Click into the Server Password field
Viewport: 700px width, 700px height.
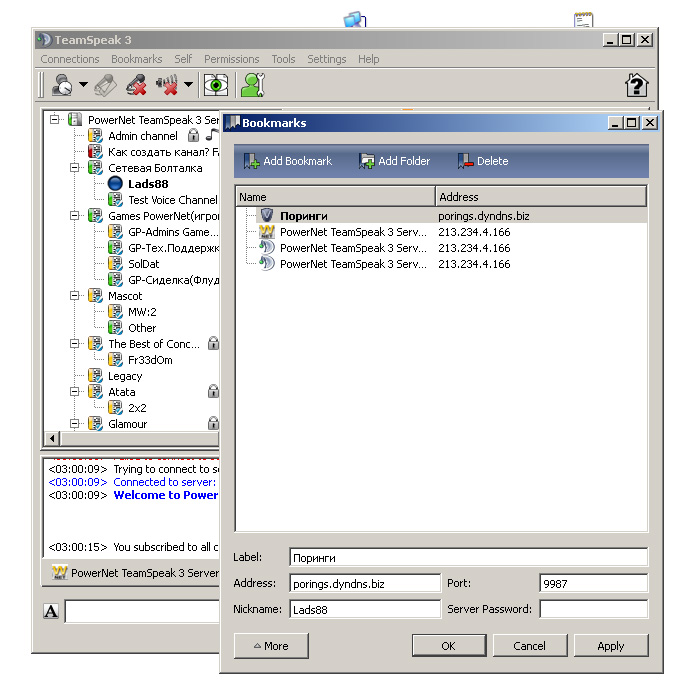pyautogui.click(x=593, y=609)
